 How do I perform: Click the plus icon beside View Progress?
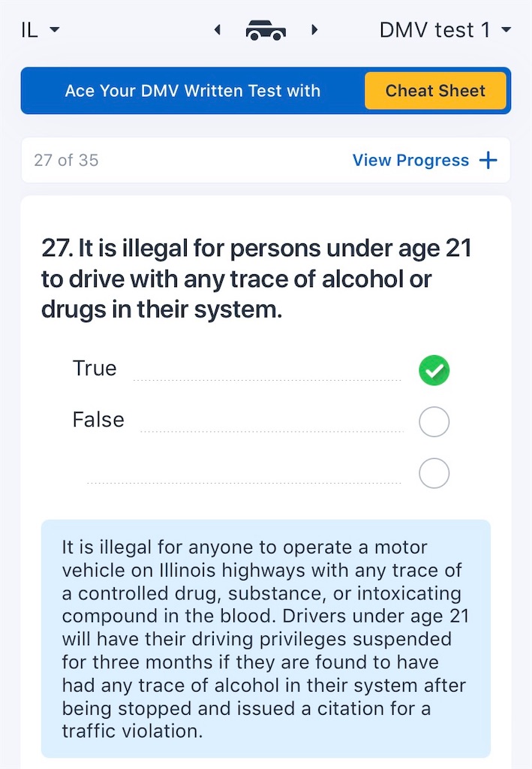[x=488, y=160]
